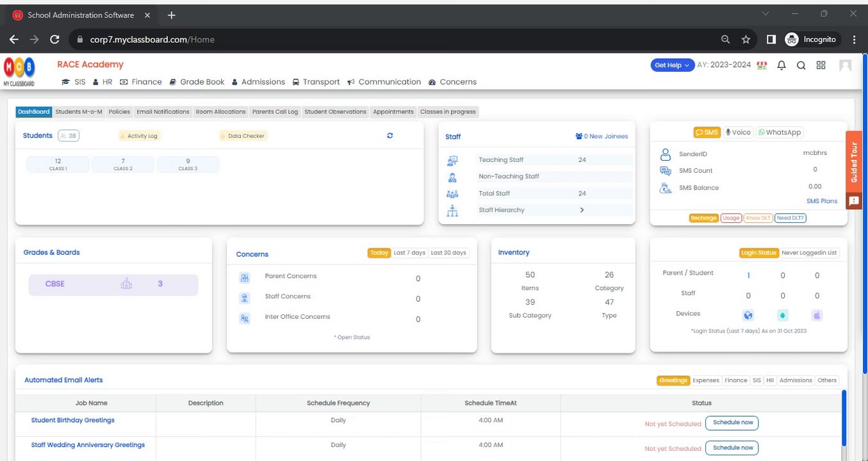Click the Apple device icon in Login Status

point(817,315)
